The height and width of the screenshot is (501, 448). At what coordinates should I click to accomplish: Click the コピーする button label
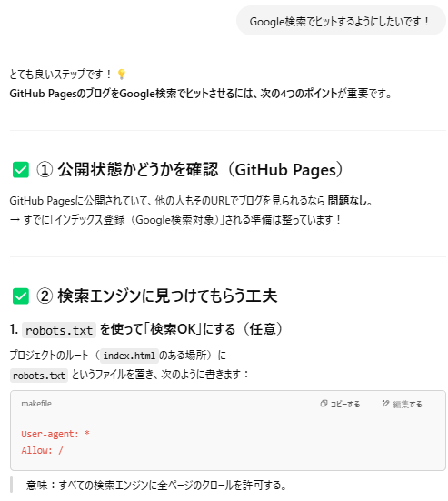[x=345, y=404]
